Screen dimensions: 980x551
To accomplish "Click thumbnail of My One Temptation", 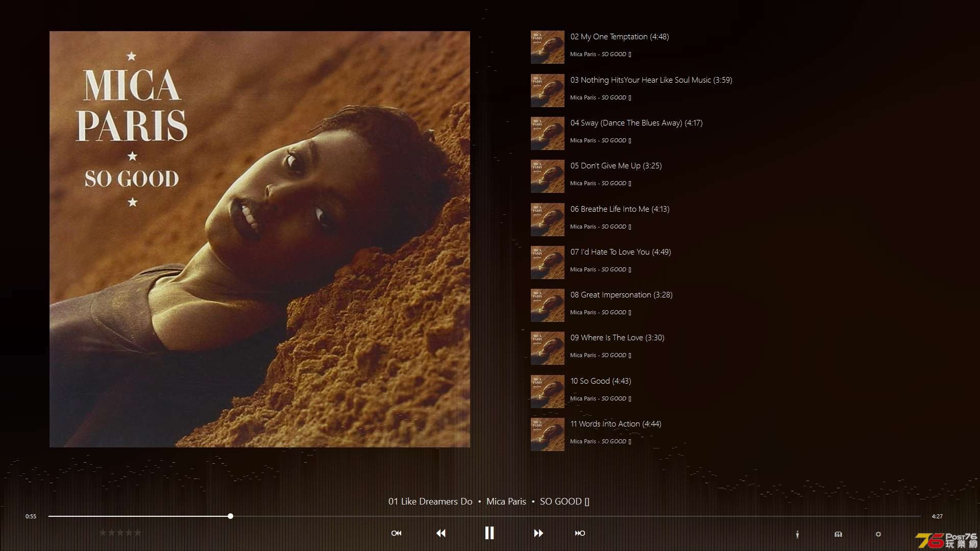I will [548, 47].
